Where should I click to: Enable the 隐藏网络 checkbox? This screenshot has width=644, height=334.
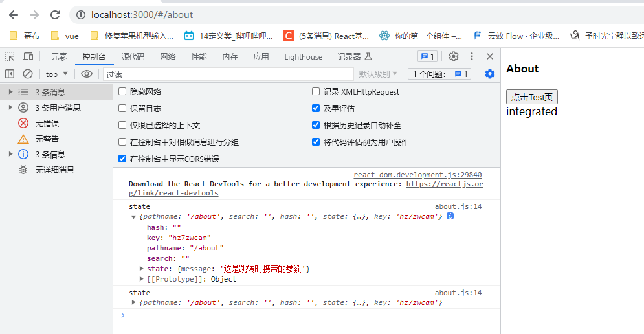[122, 92]
